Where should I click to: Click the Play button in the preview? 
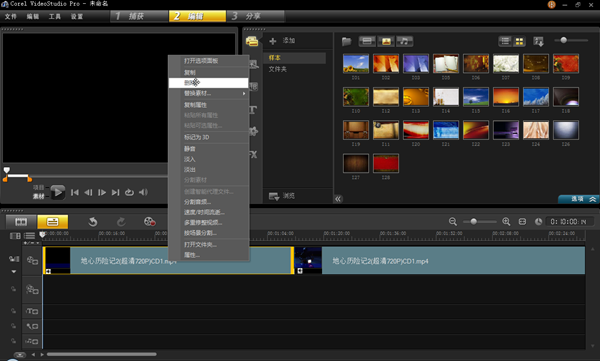point(58,192)
